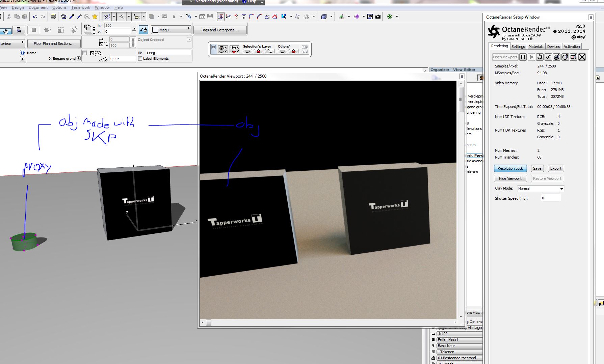Click the blue info icon beside Home
This screenshot has height=364, width=604.
pos(23,53)
